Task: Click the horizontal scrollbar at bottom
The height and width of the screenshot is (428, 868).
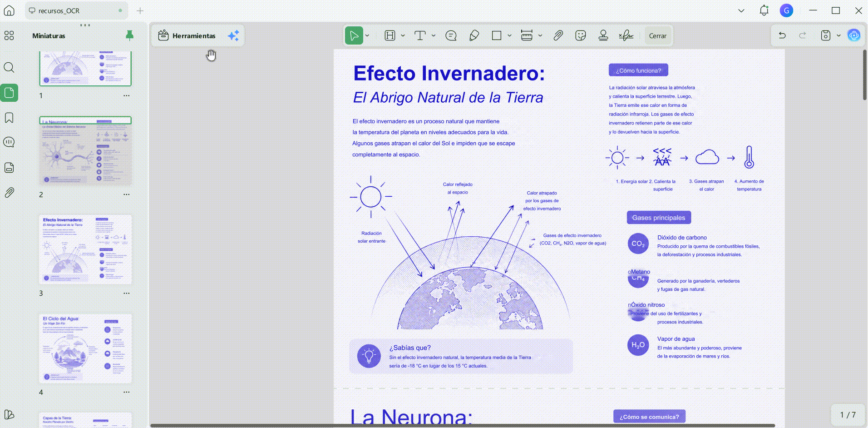Action: (462, 426)
